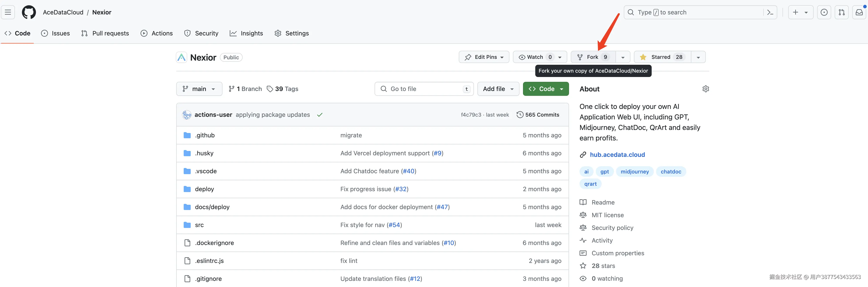This screenshot has height=287, width=868.
Task: Open the src folder
Action: point(199,225)
